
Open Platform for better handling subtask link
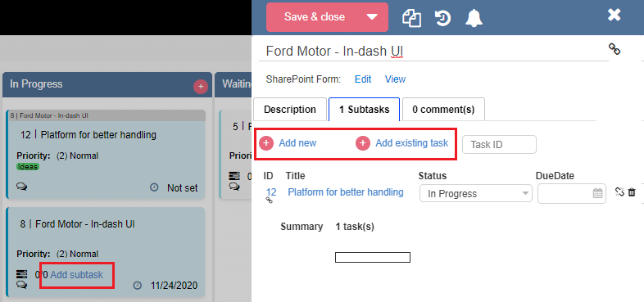(x=346, y=192)
